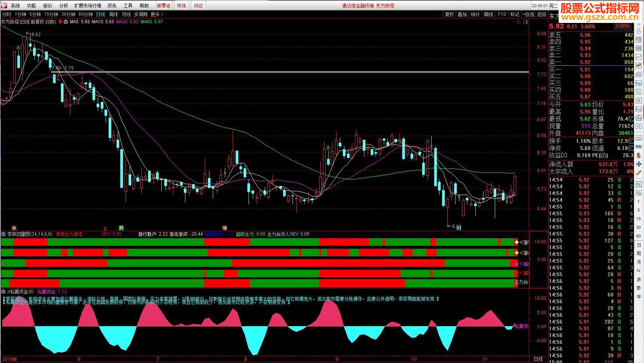Collapse the X私募资金 indicator panel
The height and width of the screenshot is (363, 644).
(x=3, y=291)
